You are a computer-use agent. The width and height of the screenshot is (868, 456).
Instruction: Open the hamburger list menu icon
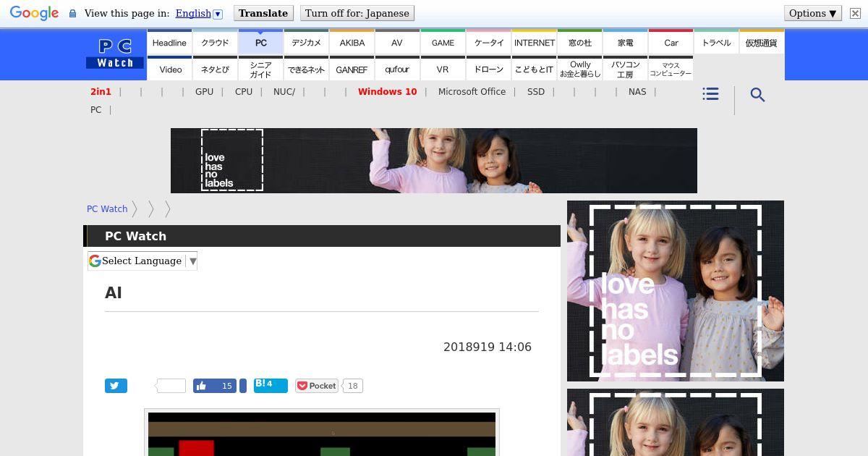pos(710,94)
